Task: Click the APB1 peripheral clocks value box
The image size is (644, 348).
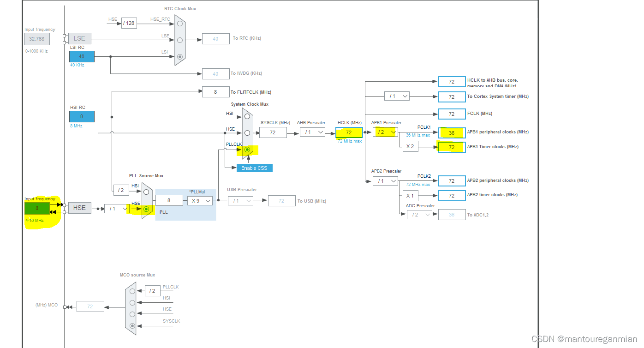Action: point(452,133)
